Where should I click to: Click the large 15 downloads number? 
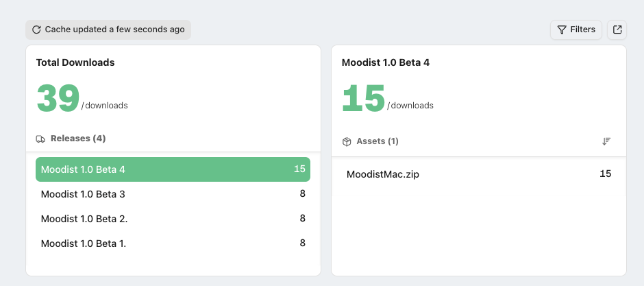pyautogui.click(x=364, y=99)
